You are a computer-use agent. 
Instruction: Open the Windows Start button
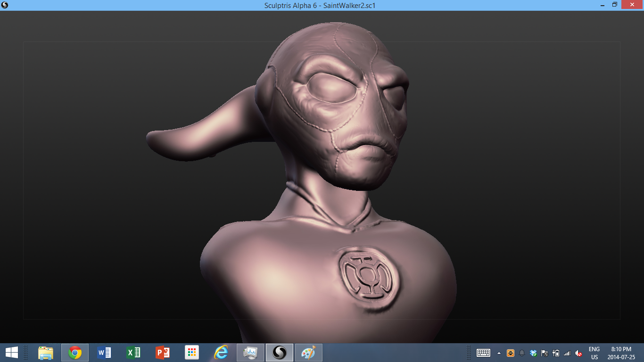[12, 353]
